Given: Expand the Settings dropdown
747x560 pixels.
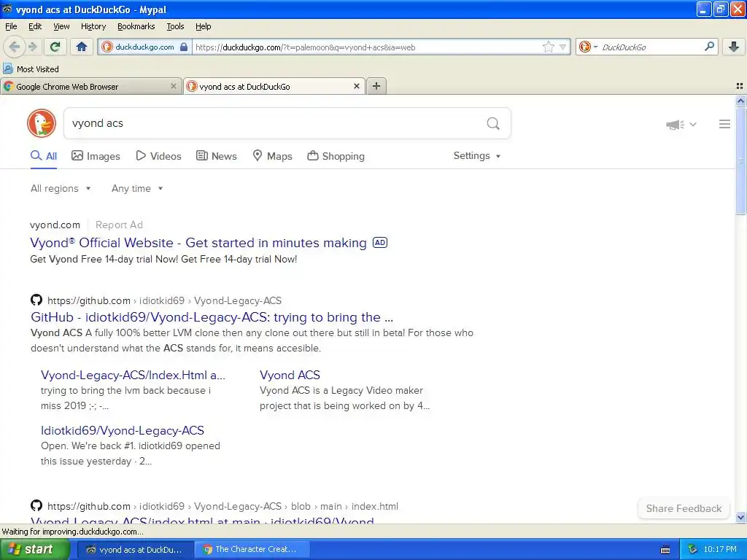Looking at the screenshot, I should coord(477,156).
